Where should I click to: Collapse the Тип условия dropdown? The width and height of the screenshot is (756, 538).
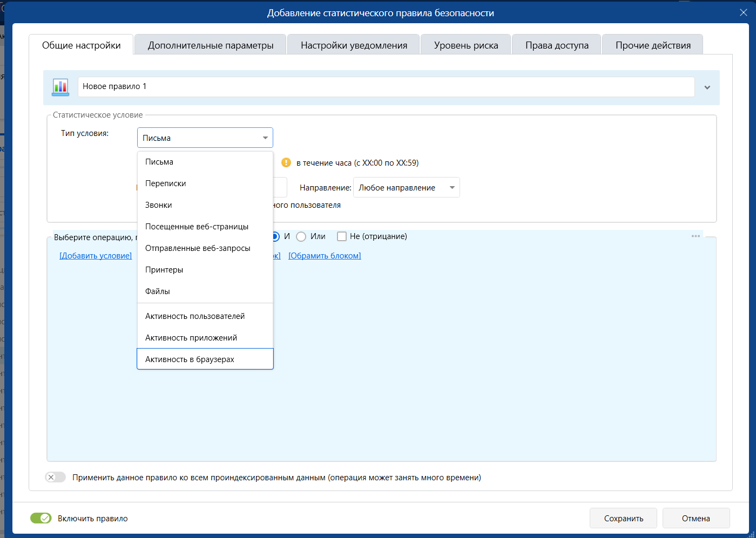coord(205,138)
